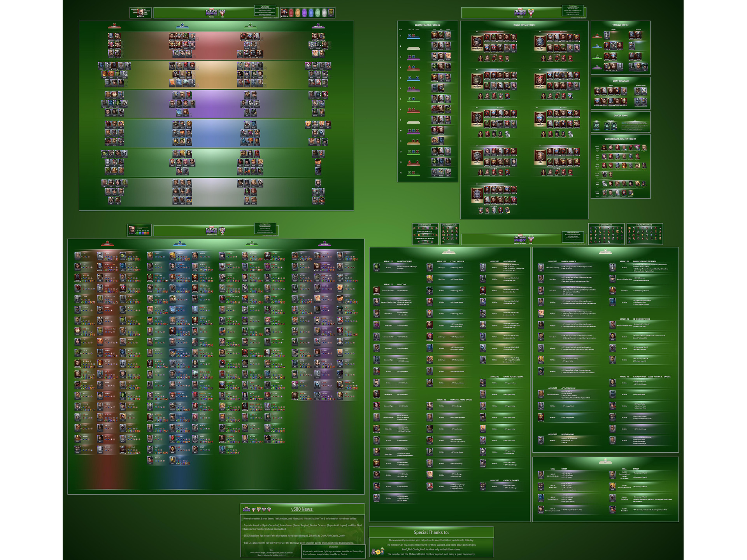
Task: Click the Alliance Battle Extreme heading
Action: (x=428, y=25)
